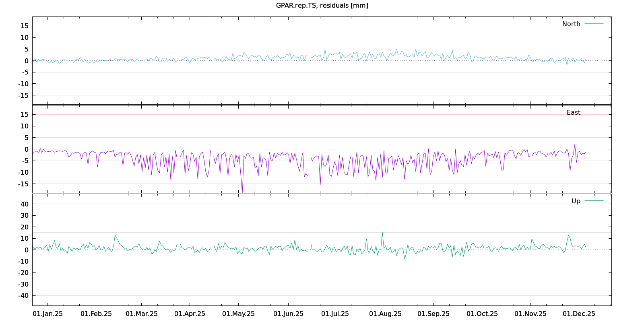Image resolution: width=644 pixels, height=322 pixels.
Task: Click the North legend label
Action: click(x=571, y=24)
